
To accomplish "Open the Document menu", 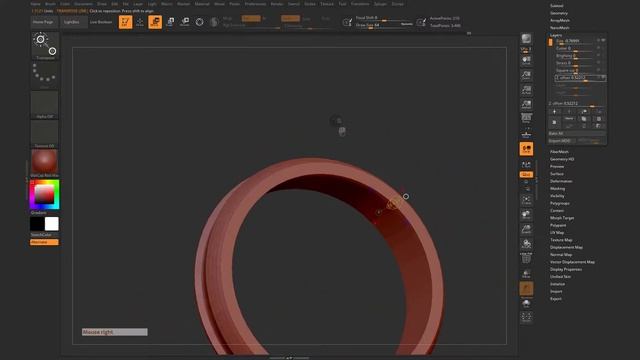I will click(83, 4).
